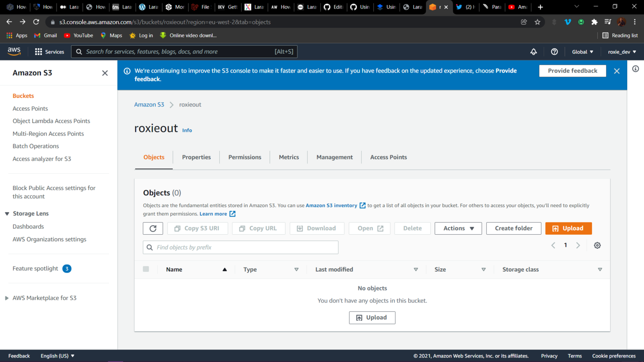Viewport: 644px width, 362px height.
Task: Open the Amazon S3 inventory link
Action: click(x=331, y=205)
